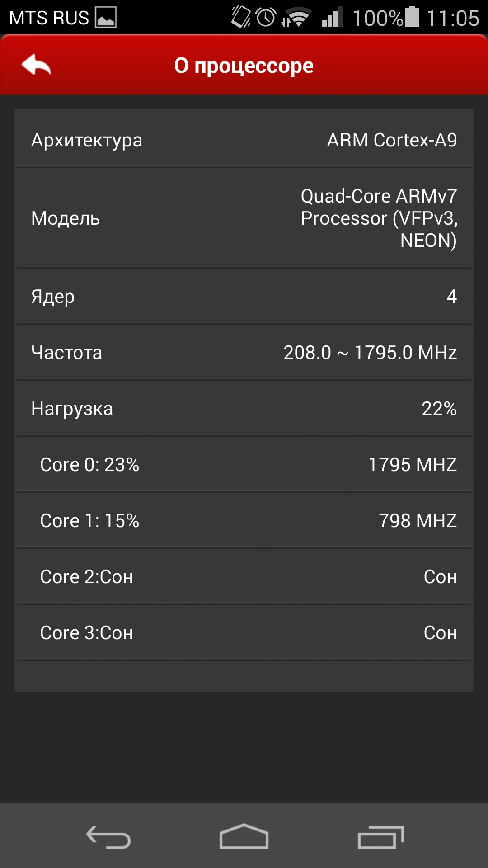Image resolution: width=488 pixels, height=868 pixels.
Task: Select the Core 2 sleeping row
Action: click(x=244, y=576)
